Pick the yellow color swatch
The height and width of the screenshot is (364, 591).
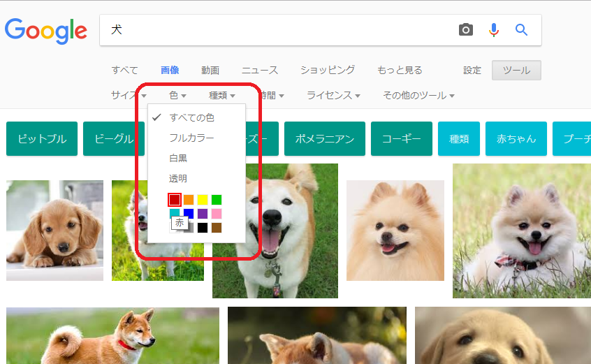point(203,200)
